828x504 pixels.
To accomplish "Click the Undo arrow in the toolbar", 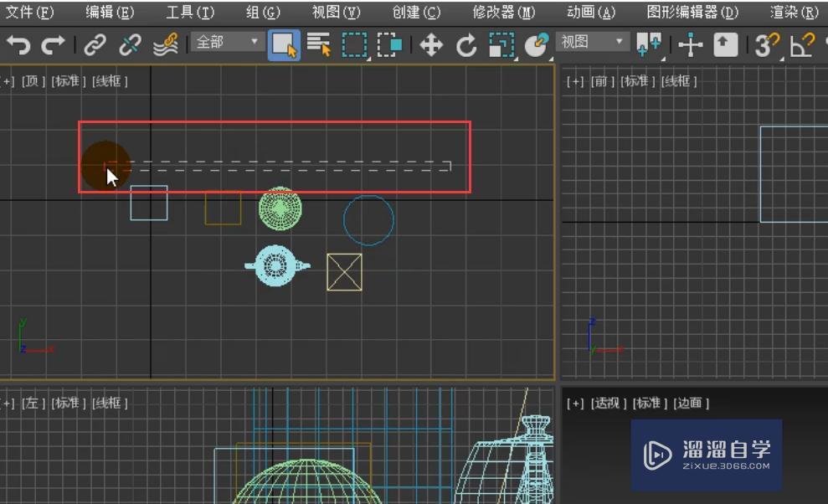I will (18, 45).
